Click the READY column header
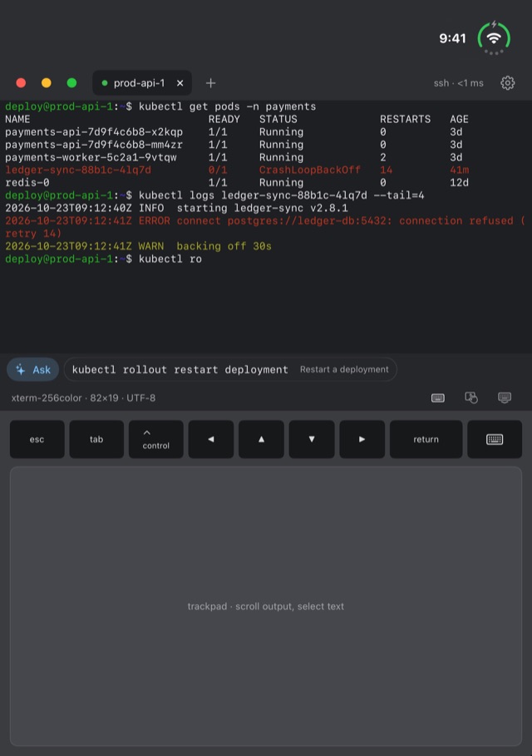532x756 pixels. click(224, 119)
